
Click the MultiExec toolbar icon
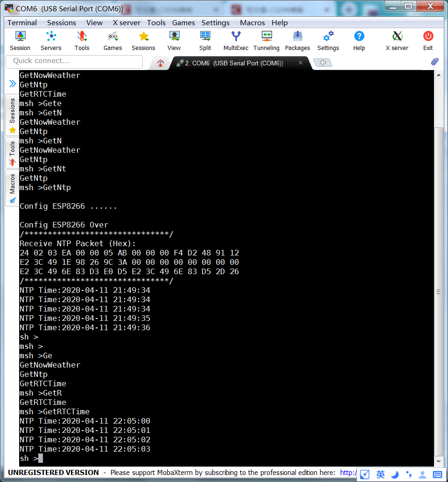pos(236,40)
